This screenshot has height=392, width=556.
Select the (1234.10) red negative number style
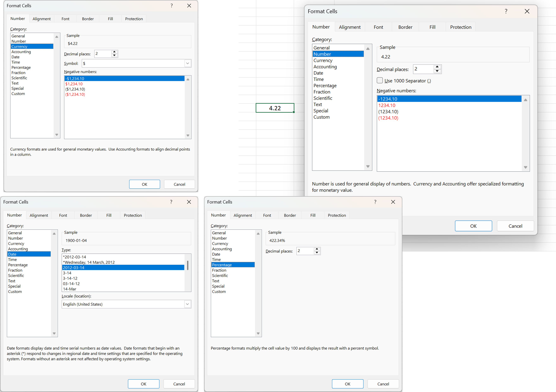[x=388, y=118]
